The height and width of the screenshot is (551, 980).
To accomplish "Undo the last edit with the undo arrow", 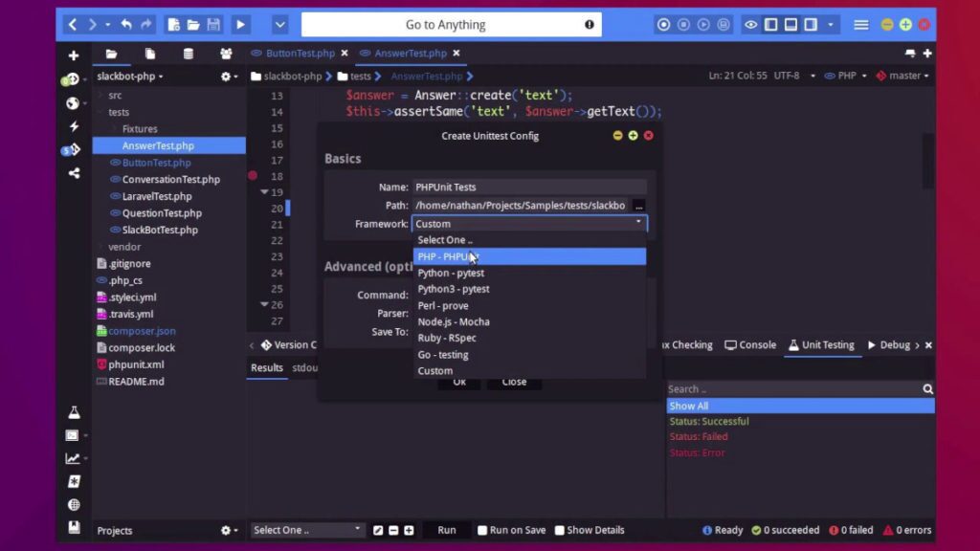I will tap(125, 24).
